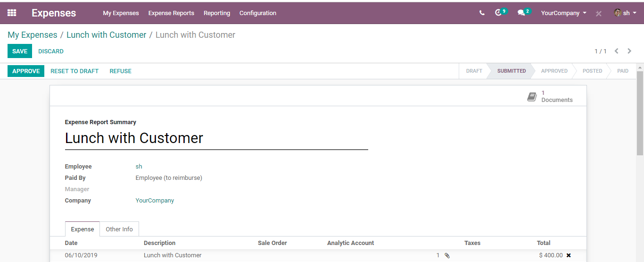The width and height of the screenshot is (644, 262).
Task: Open the apps grid menu icon
Action: pos(12,13)
